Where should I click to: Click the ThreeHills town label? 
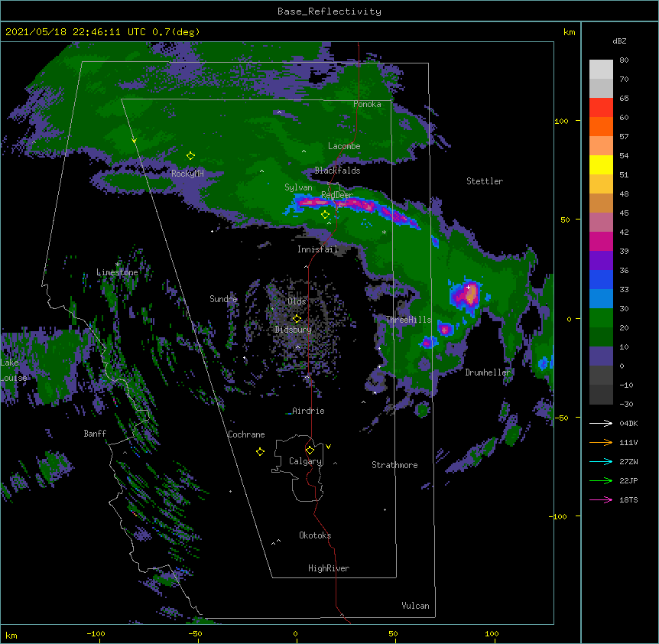click(x=409, y=320)
